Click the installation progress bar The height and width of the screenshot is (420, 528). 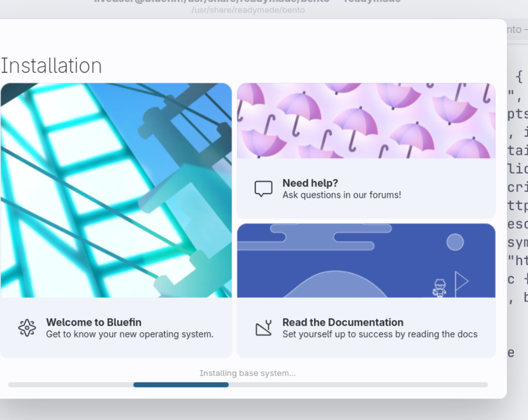click(x=248, y=384)
